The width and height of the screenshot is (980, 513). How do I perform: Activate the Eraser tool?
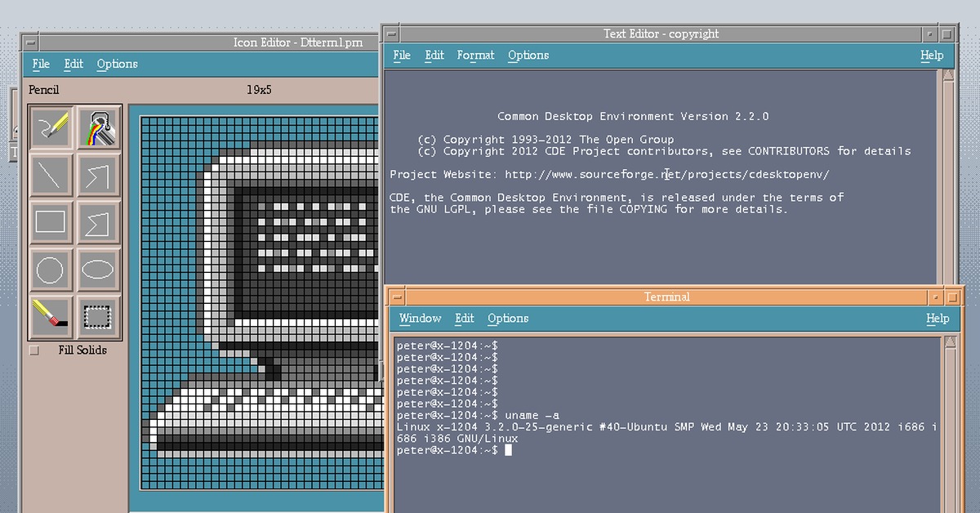pos(51,315)
